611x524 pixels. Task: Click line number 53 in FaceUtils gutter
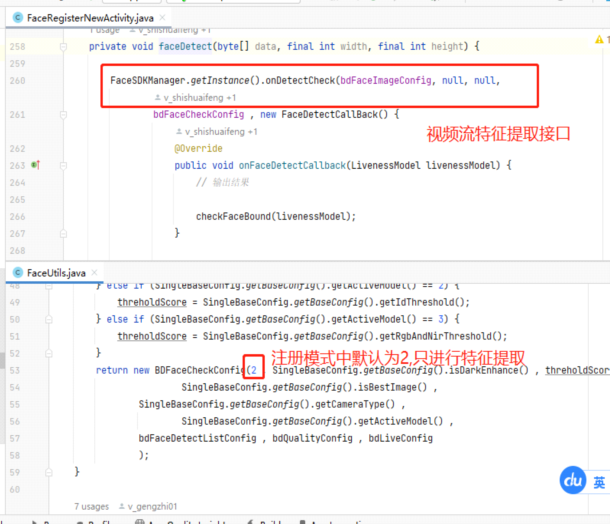[x=15, y=371]
